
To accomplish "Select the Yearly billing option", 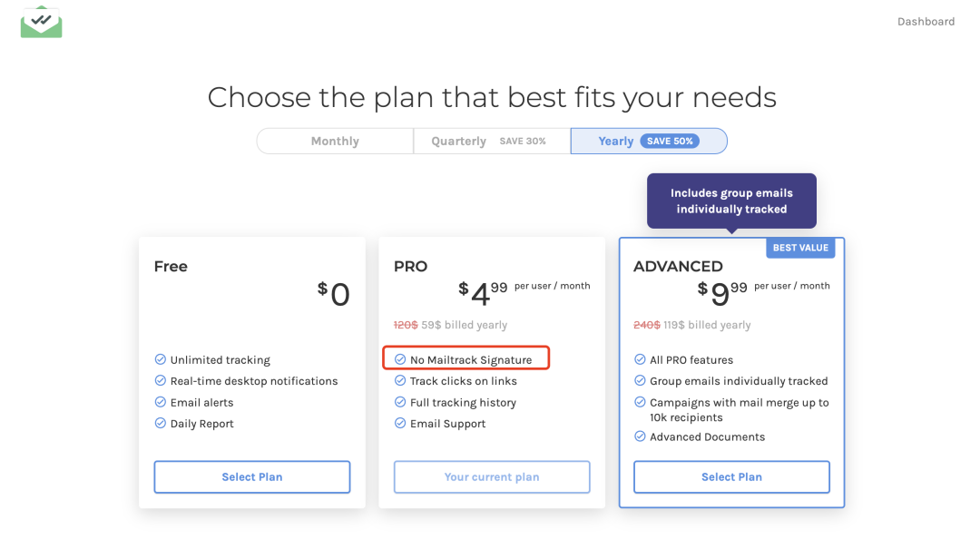I will (x=649, y=142).
